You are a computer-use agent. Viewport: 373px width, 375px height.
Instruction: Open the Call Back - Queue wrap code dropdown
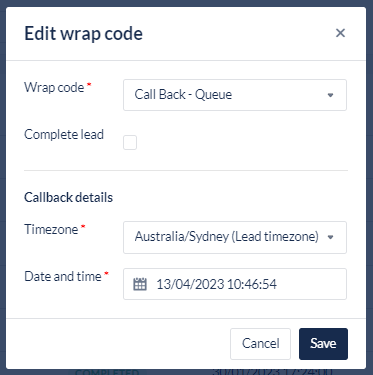pyautogui.click(x=235, y=95)
